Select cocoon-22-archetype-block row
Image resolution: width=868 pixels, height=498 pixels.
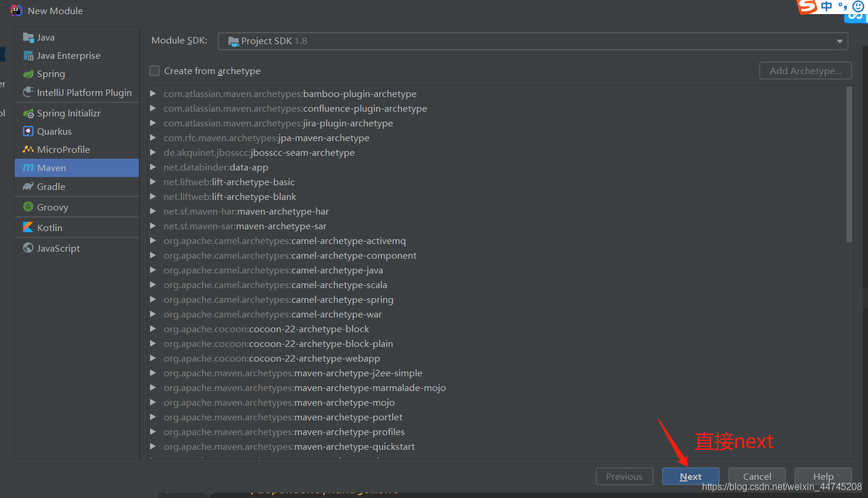click(x=497, y=329)
